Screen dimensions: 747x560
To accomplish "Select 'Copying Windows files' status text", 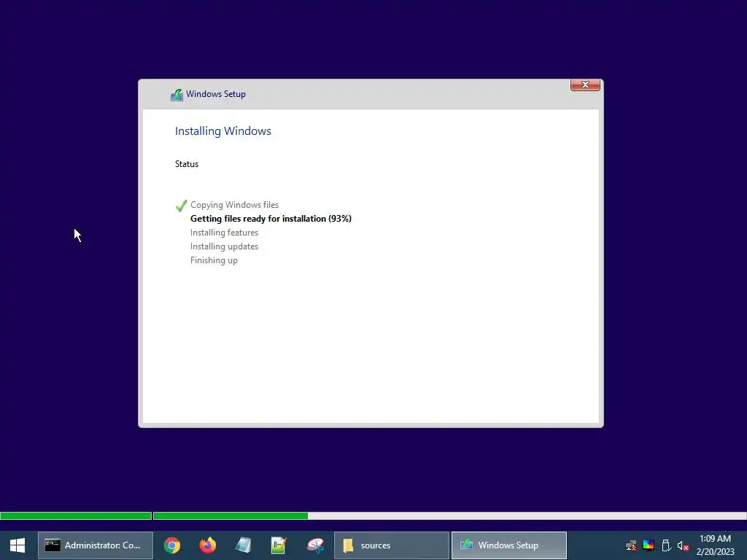I will coord(234,205).
